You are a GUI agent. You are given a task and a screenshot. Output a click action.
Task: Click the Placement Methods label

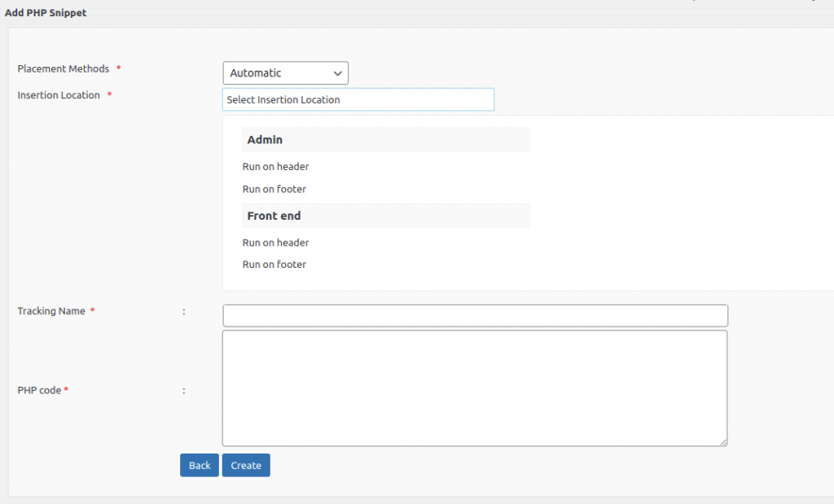coord(64,69)
